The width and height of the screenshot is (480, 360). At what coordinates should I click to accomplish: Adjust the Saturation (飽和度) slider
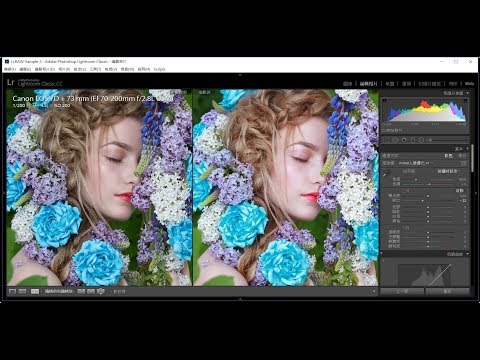pos(428,246)
